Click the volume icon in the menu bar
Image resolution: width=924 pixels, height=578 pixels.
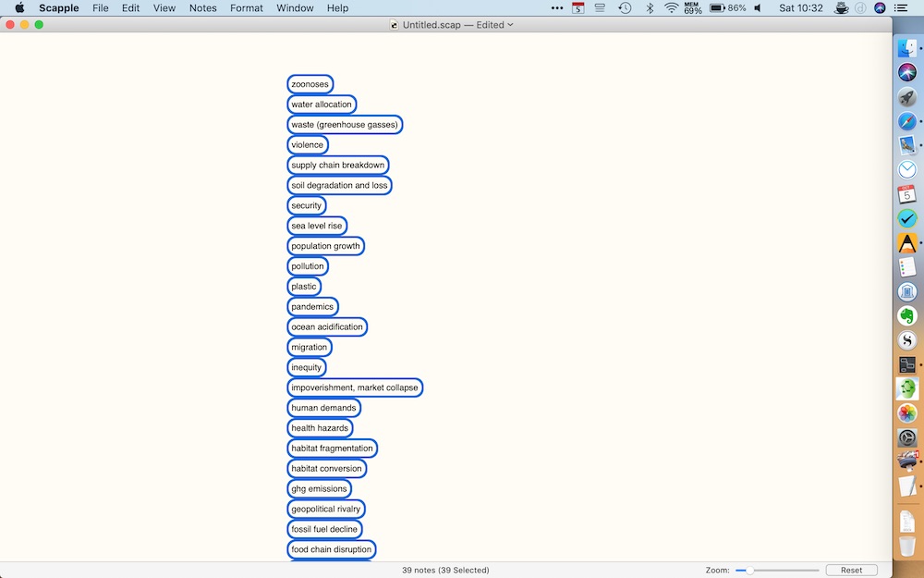[757, 7]
